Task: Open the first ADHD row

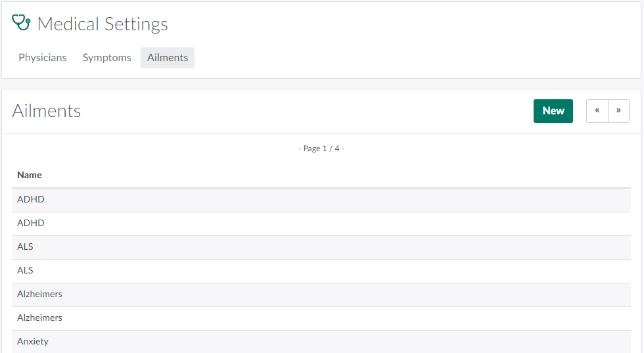Action: point(31,199)
